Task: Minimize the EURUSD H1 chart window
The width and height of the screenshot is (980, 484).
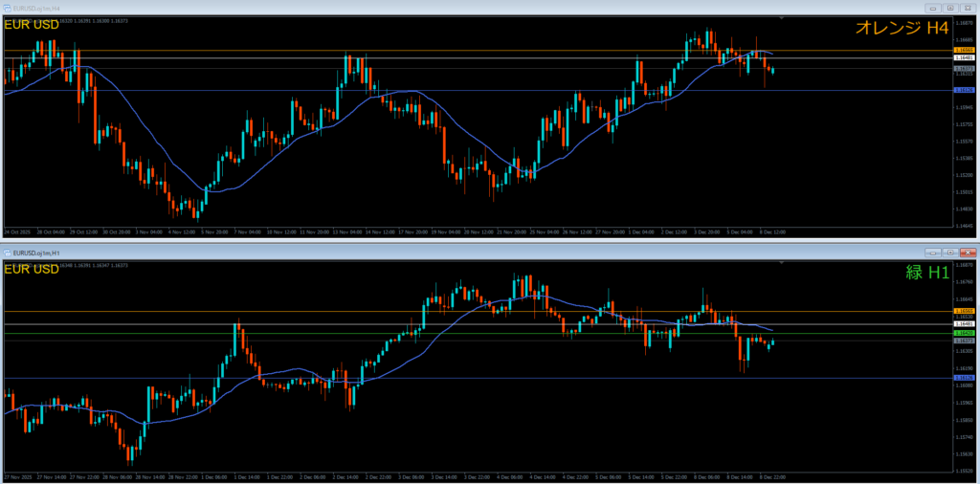Action: point(933,251)
